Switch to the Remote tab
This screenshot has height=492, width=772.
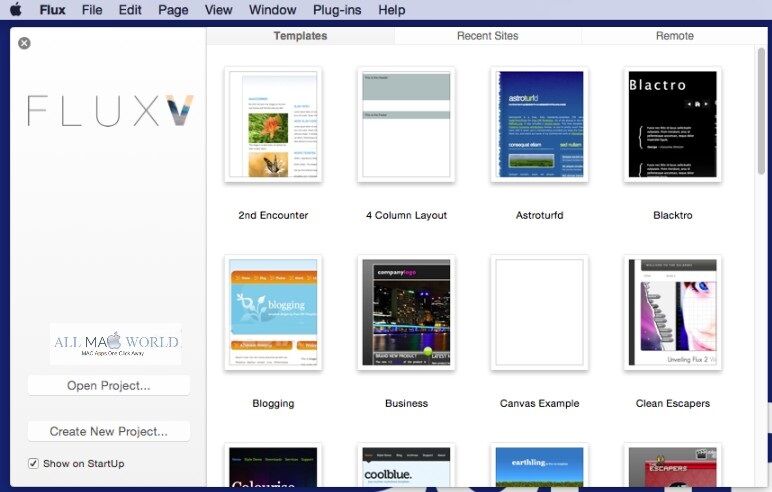(675, 35)
